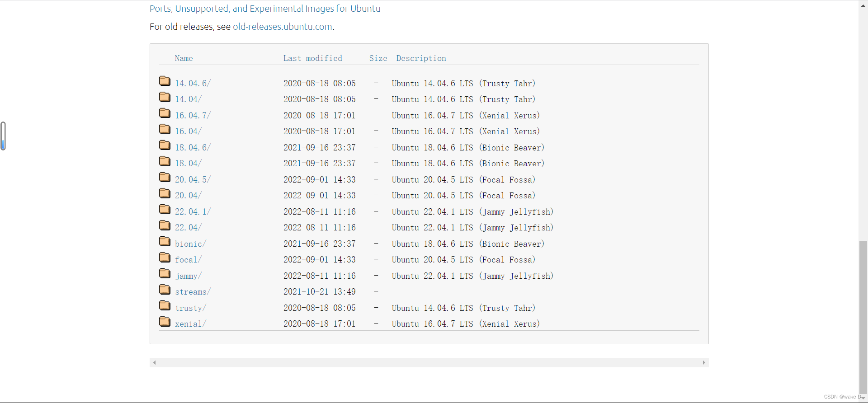Click the folder icon beside streams/
This screenshot has width=868, height=403.
pos(165,290)
